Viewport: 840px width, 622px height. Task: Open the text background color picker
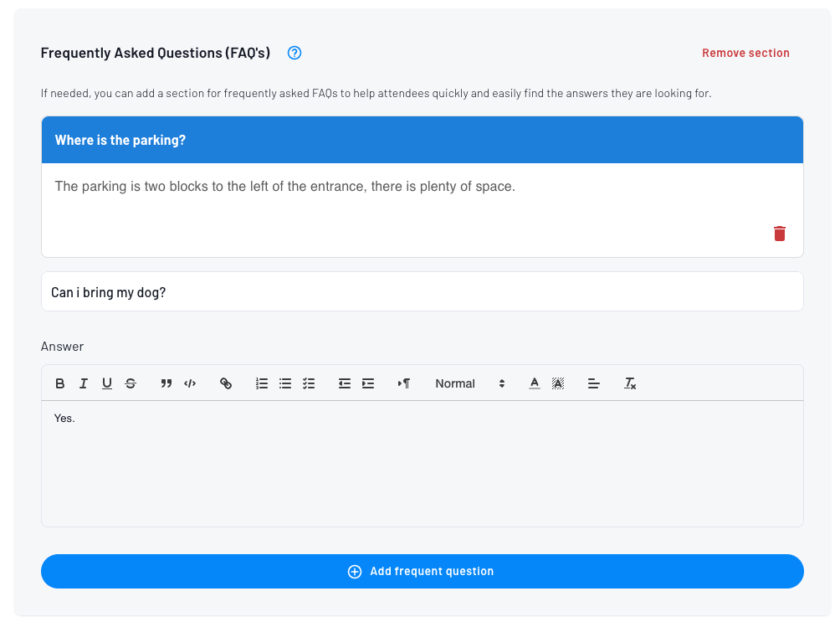[558, 383]
